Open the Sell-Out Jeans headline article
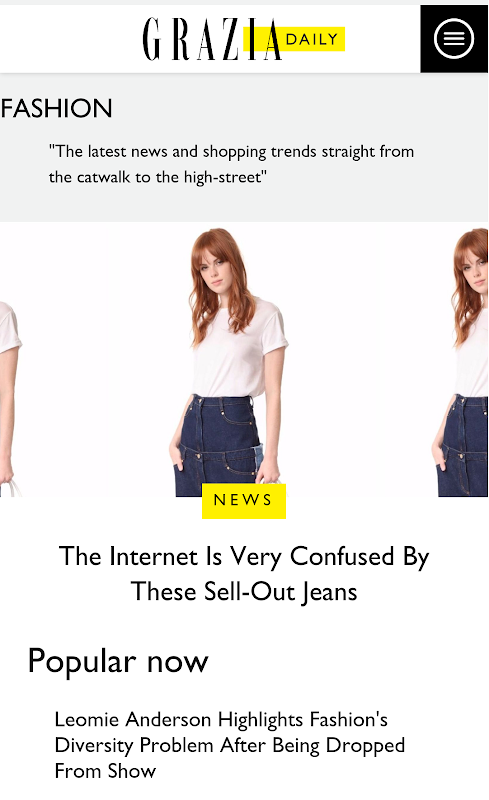Image resolution: width=489 pixels, height=800 pixels. [x=244, y=573]
